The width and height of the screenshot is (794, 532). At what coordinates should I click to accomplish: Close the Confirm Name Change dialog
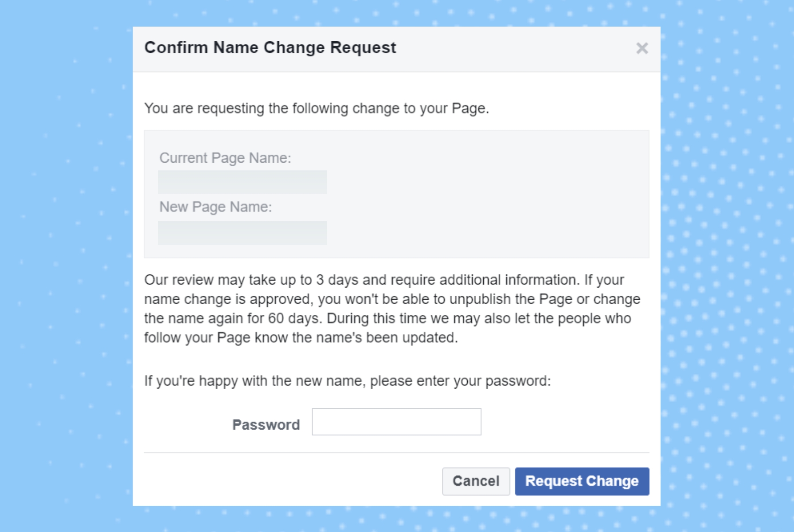pyautogui.click(x=642, y=48)
